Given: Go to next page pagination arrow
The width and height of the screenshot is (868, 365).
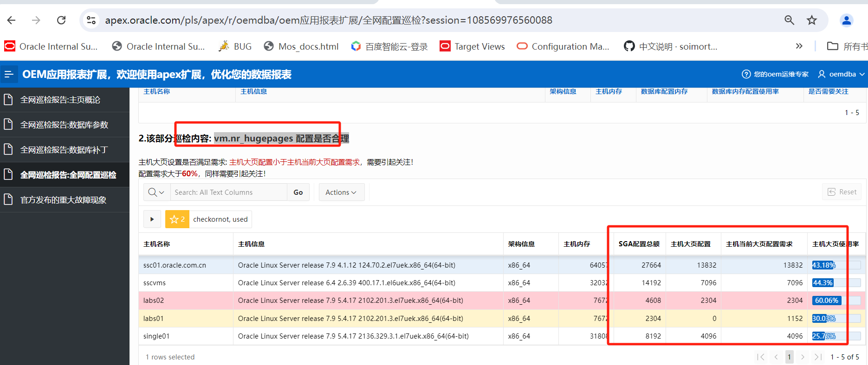Looking at the screenshot, I should (803, 357).
